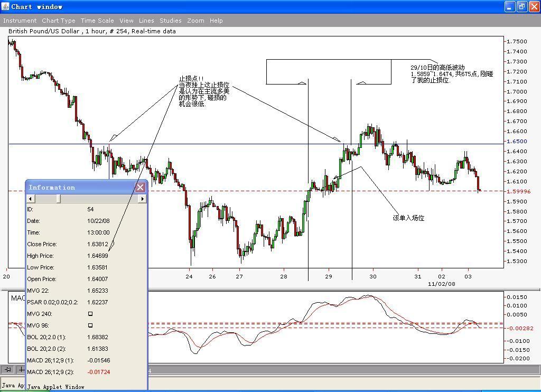Click the BOL 20;2.0 (2) value 1.61383
This screenshot has height=392, width=541.
click(98, 349)
